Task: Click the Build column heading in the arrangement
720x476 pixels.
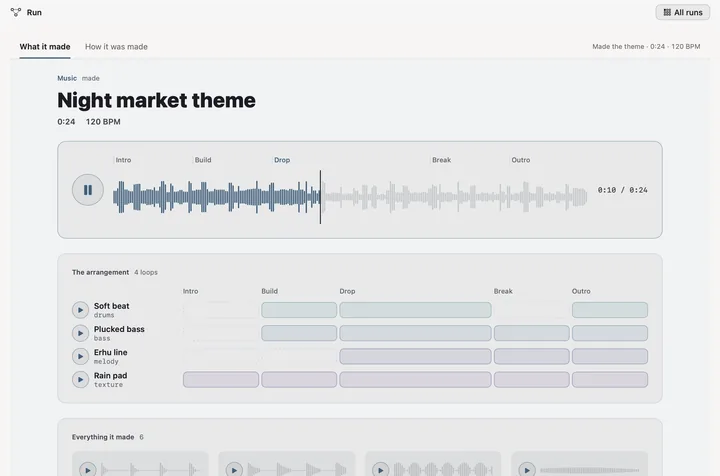Action: coord(270,291)
